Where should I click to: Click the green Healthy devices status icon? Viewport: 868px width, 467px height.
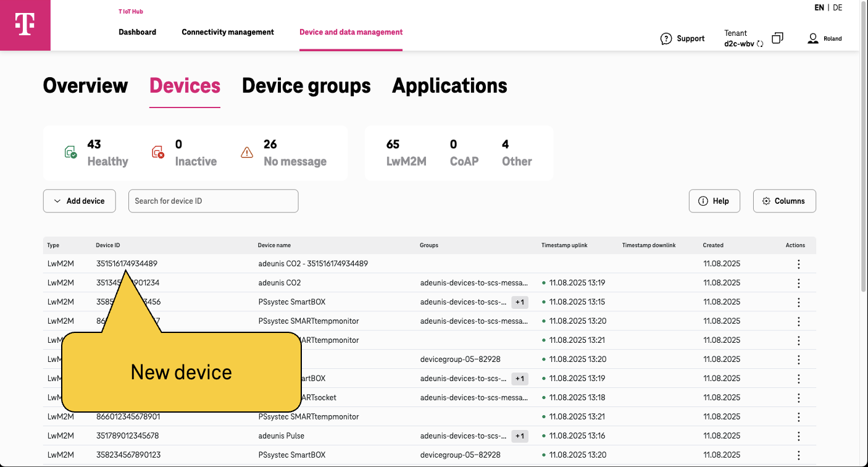coord(70,152)
